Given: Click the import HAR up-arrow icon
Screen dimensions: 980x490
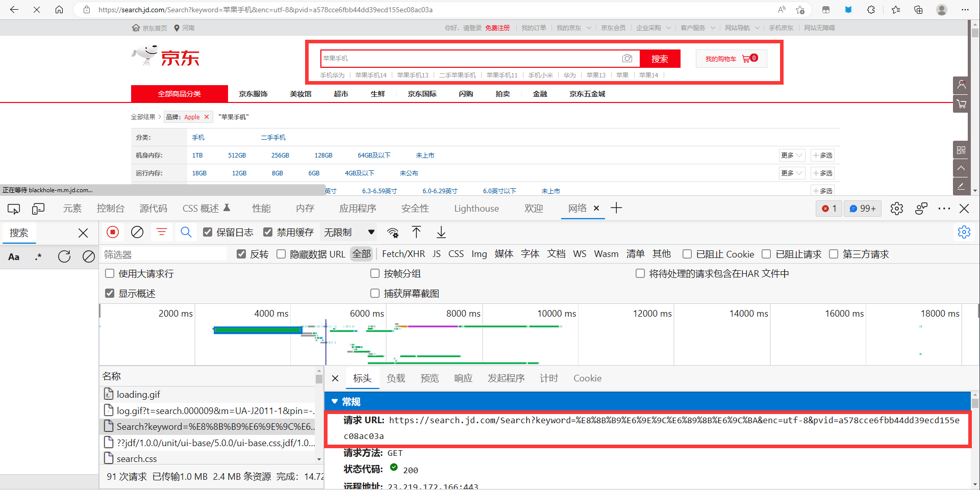Looking at the screenshot, I should point(416,233).
